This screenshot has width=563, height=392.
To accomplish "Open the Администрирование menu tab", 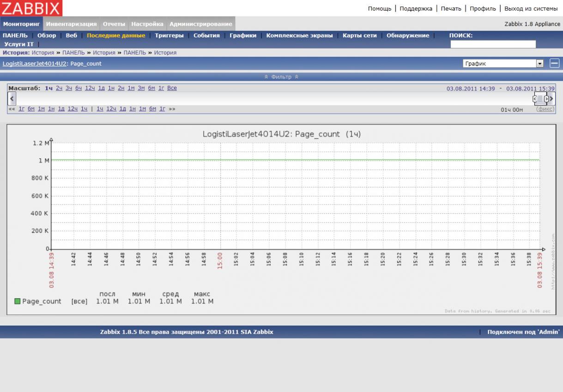I will tap(200, 24).
